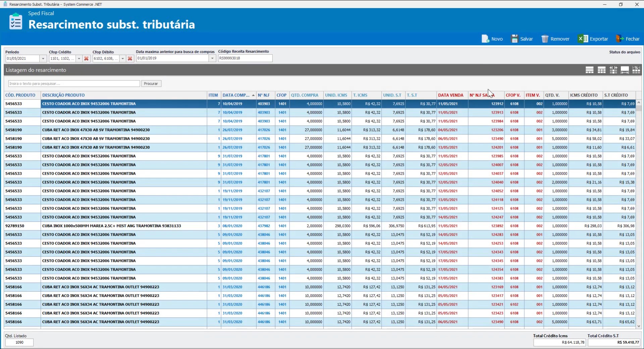644x349 pixels.
Task: Sort by the CÓD. PRODUTO column header
Action: point(20,95)
